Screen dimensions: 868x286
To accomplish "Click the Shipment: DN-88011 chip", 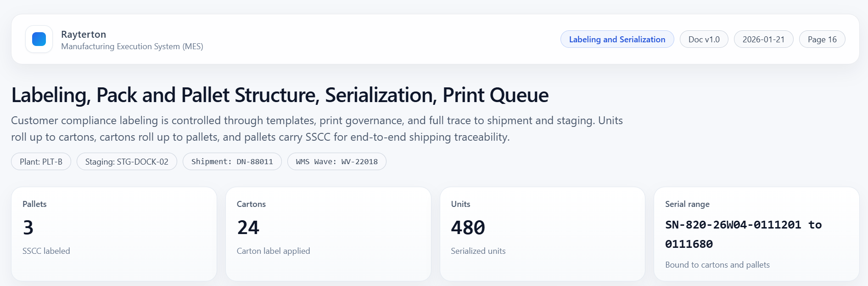I will click(232, 162).
